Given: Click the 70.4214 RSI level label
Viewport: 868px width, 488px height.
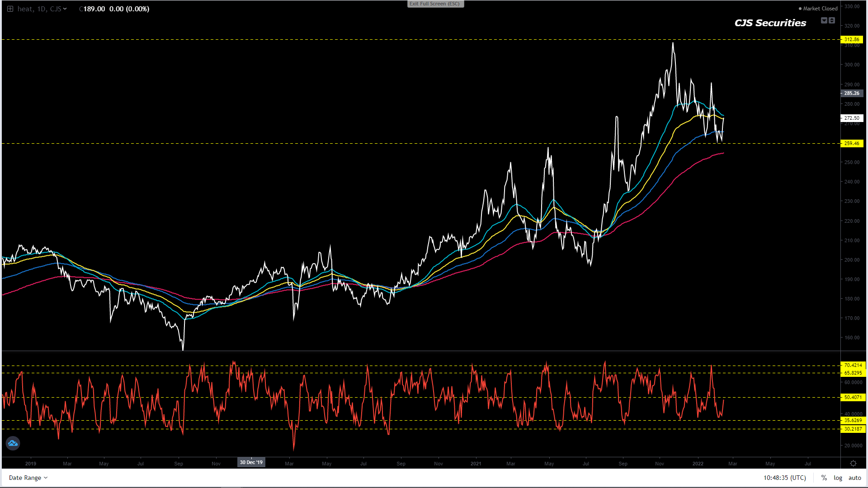Looking at the screenshot, I should 853,365.
